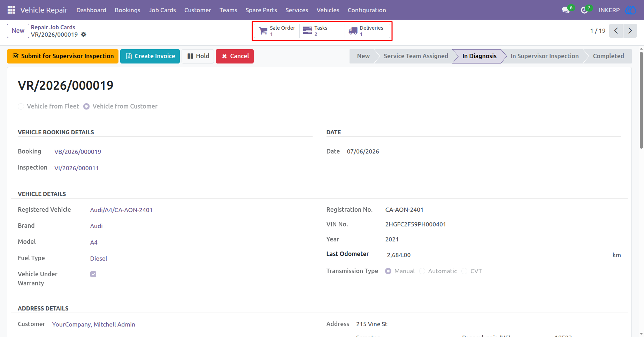The image size is (644, 337).
Task: Go to next record arrow
Action: coord(630,31)
